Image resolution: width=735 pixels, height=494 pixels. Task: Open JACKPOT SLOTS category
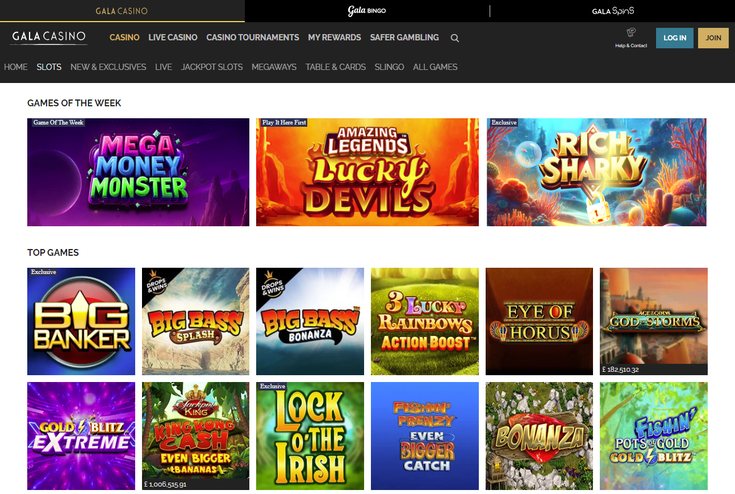pyautogui.click(x=211, y=67)
